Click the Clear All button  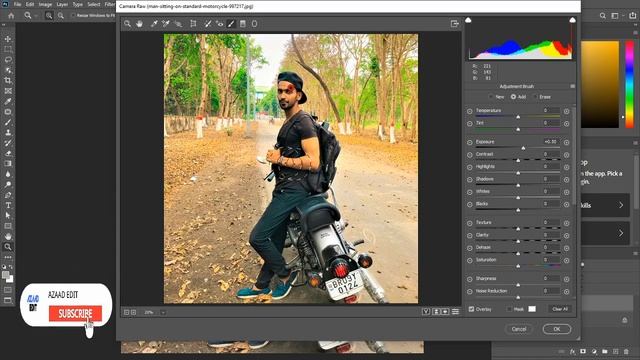[560, 309]
